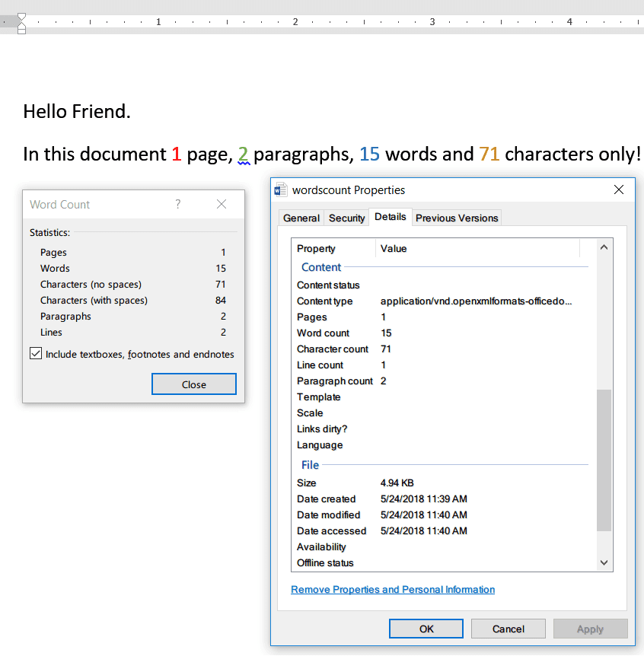Cancel the Properties dialog
The image size is (644, 656).
(x=508, y=629)
